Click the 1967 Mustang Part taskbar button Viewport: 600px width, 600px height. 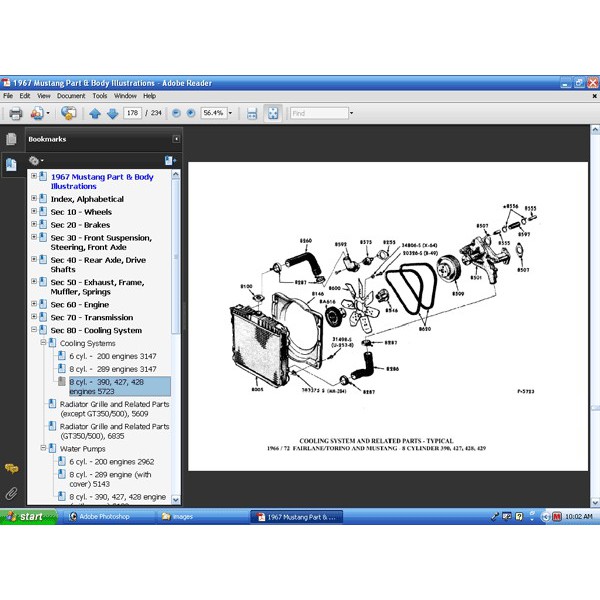[297, 517]
